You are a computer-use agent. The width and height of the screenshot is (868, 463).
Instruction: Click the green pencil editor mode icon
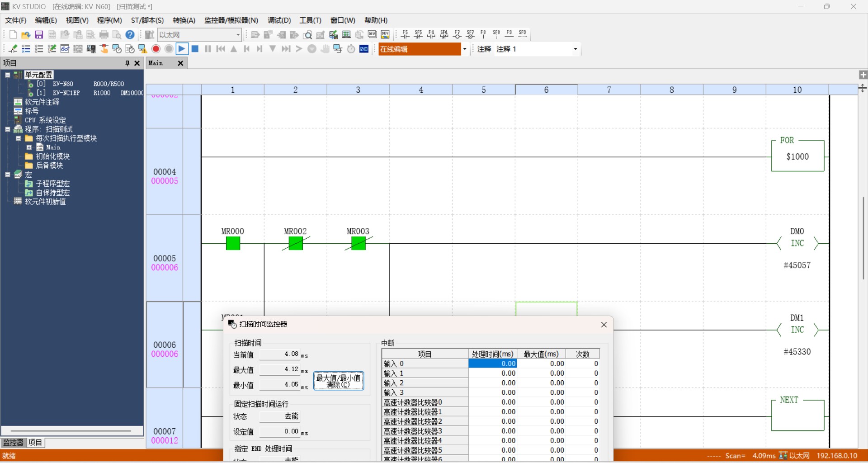13,49
